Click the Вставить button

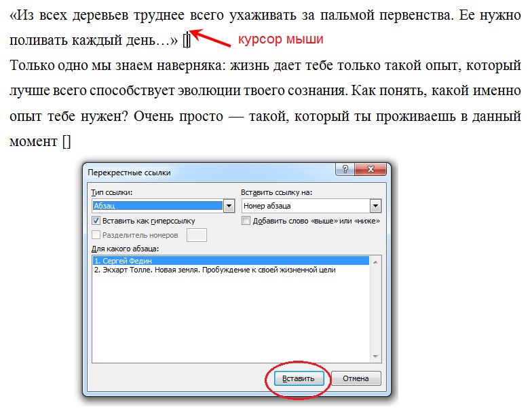299,378
